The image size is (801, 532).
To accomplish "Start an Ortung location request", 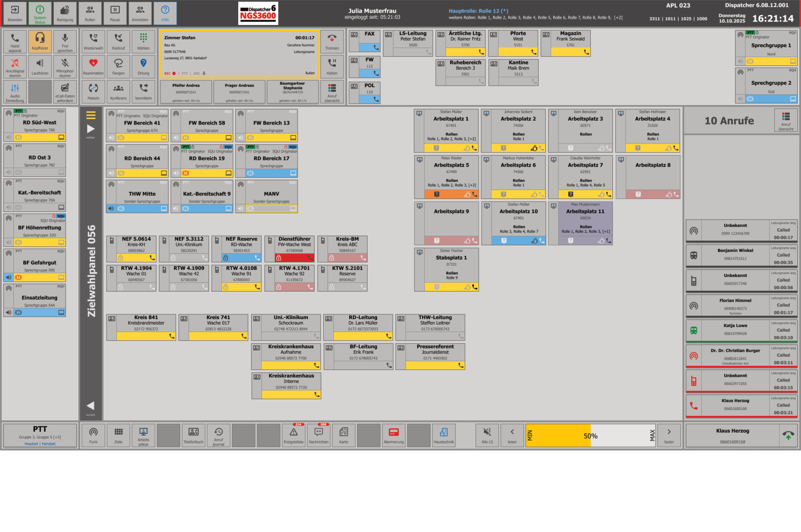I will [x=144, y=66].
